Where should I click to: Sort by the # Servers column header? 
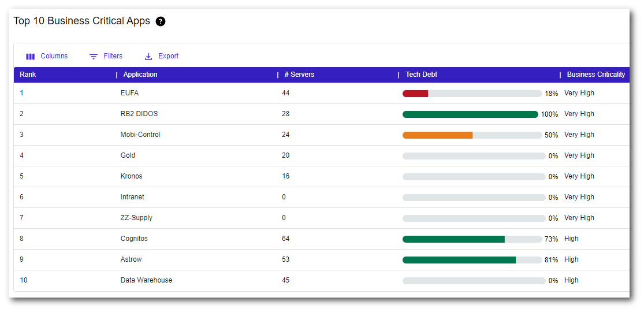click(299, 75)
